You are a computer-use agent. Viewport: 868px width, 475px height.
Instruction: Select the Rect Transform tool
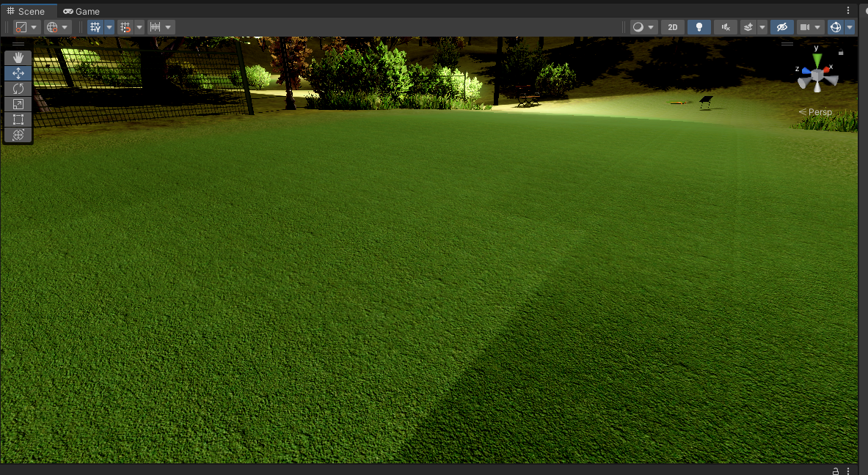(x=18, y=119)
